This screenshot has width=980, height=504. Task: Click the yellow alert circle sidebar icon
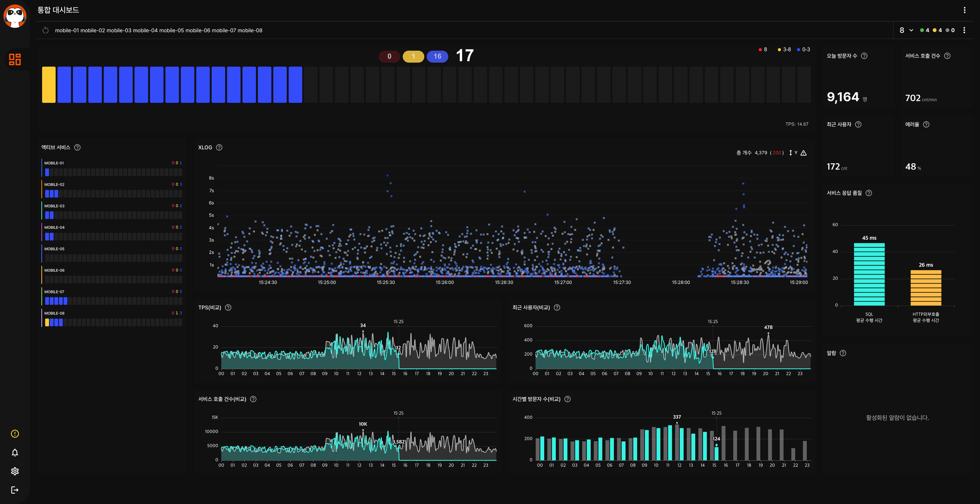[15, 434]
